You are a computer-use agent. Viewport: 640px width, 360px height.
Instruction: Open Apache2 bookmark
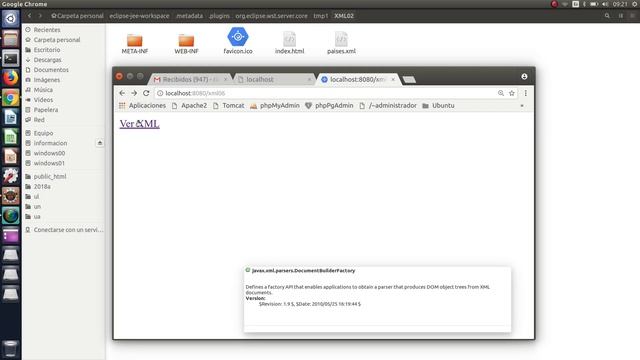coord(189,106)
